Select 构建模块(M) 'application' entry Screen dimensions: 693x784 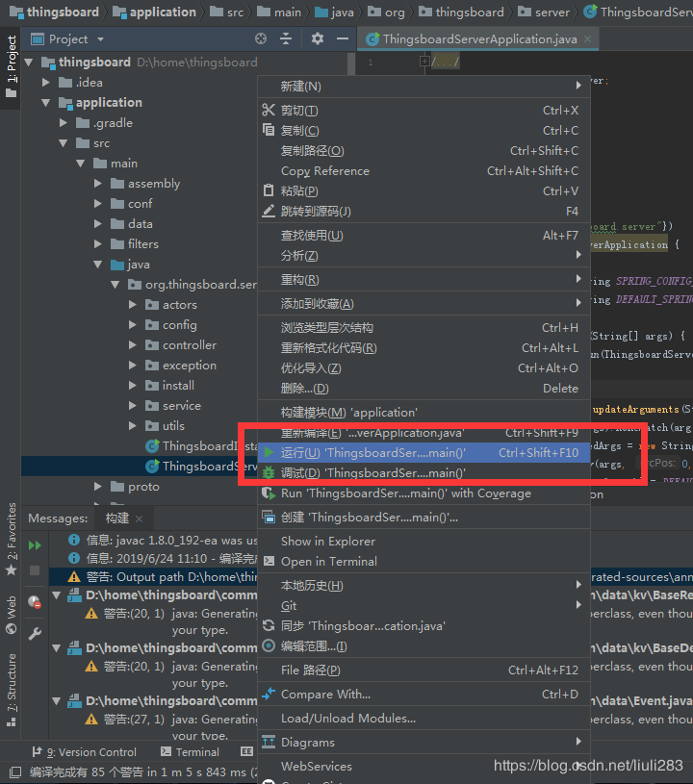423,413
